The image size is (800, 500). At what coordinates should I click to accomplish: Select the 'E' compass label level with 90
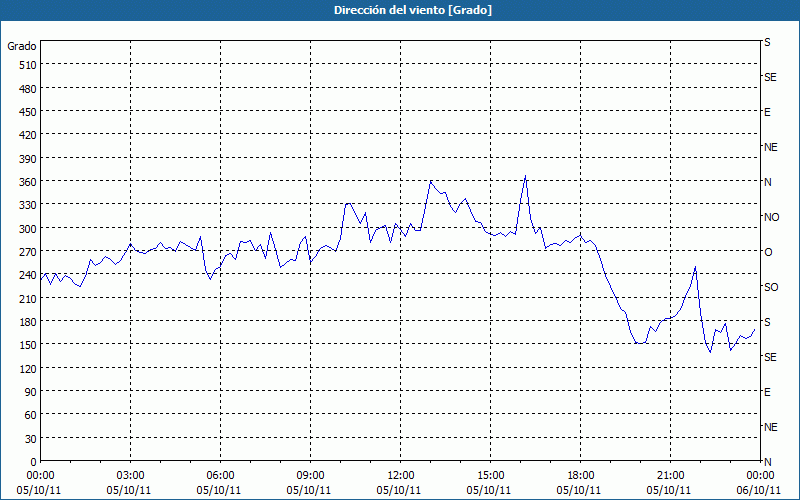coord(767,392)
